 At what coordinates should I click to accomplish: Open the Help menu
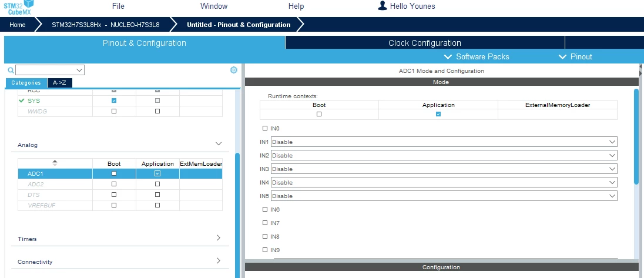click(x=296, y=6)
